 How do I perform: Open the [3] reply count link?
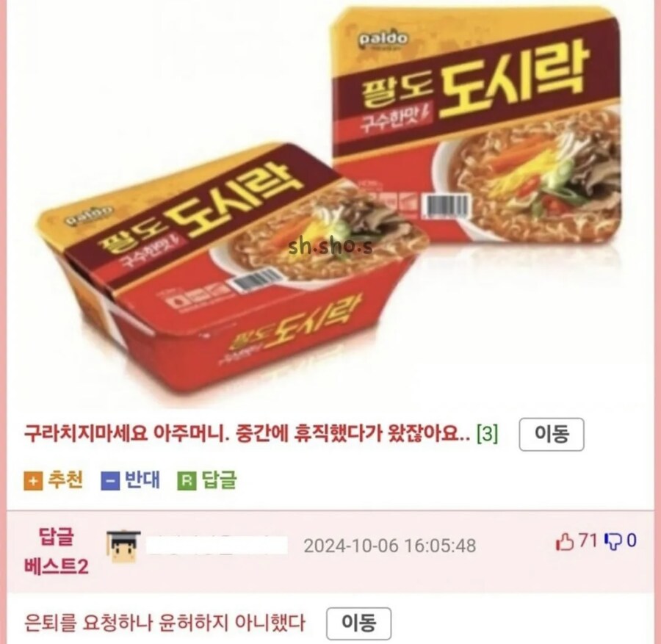[488, 433]
